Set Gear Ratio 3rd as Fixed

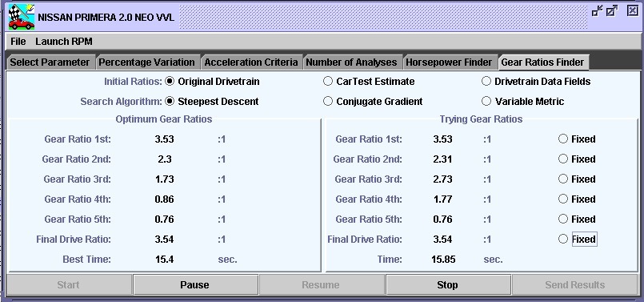pyautogui.click(x=577, y=179)
